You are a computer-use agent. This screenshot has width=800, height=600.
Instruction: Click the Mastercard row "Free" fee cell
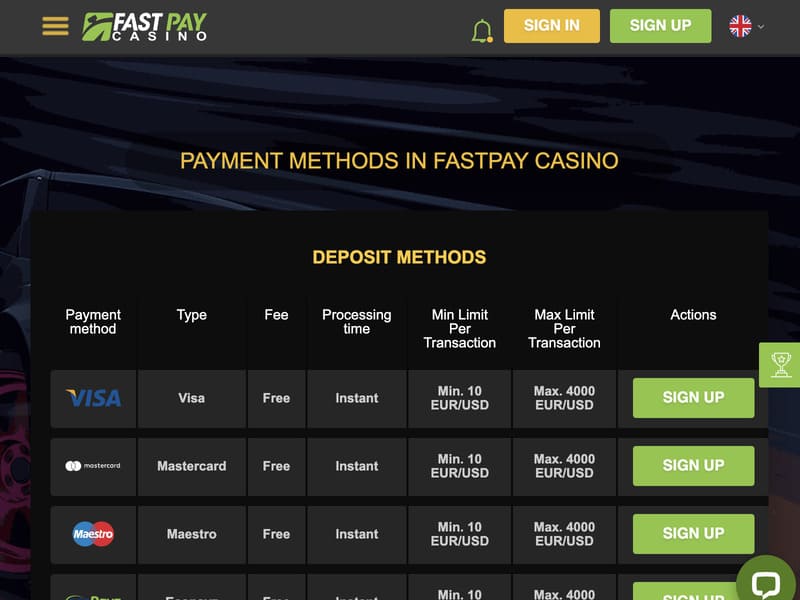click(277, 466)
